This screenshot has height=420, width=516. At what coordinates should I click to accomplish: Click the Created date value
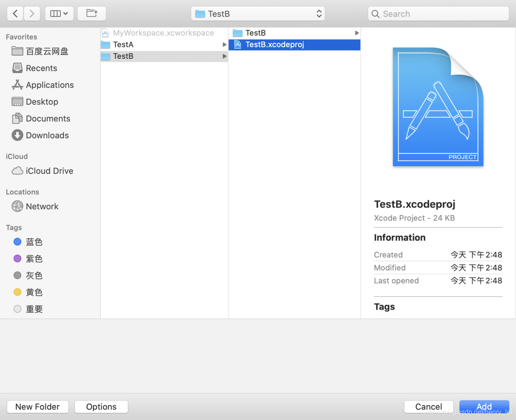coord(476,255)
